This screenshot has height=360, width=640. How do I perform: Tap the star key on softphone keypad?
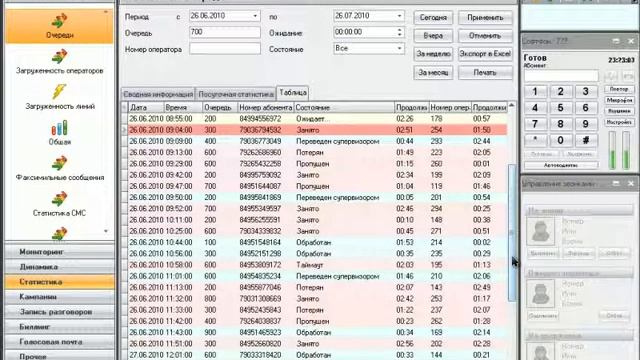pos(535,140)
